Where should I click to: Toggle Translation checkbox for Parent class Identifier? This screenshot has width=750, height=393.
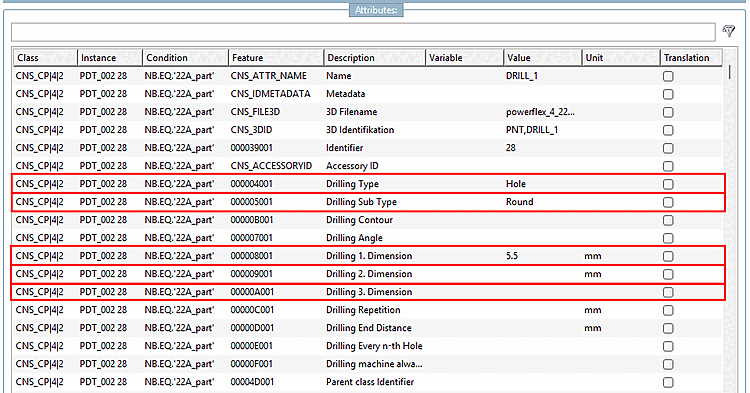pyautogui.click(x=668, y=382)
